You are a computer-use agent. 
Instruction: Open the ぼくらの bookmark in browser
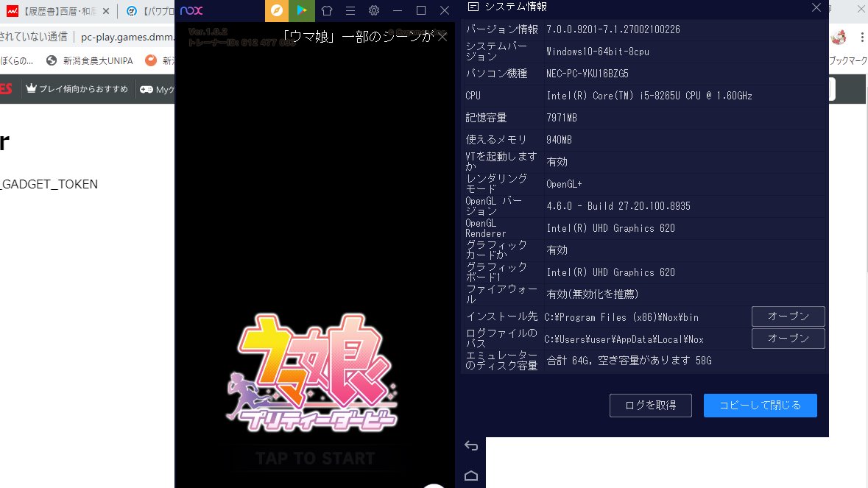(17, 61)
